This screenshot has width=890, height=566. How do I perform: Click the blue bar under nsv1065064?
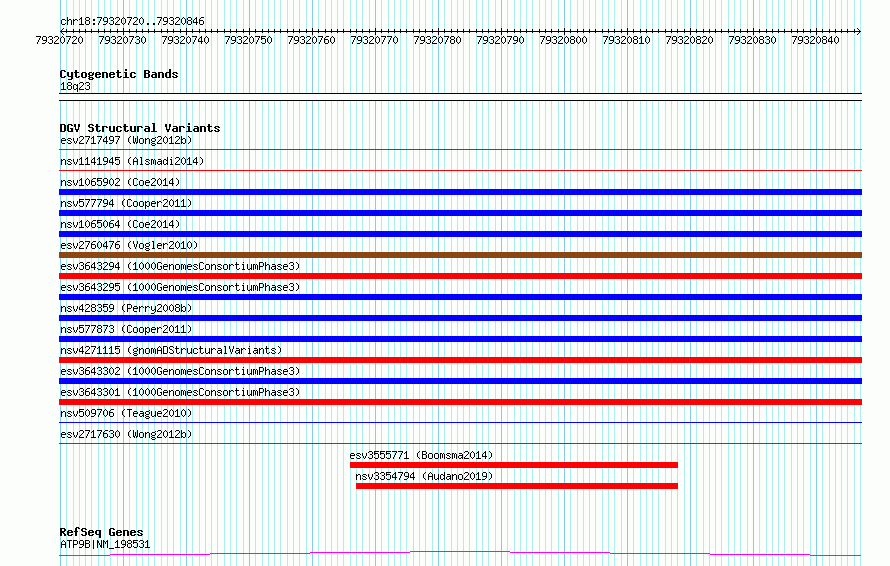click(x=460, y=234)
